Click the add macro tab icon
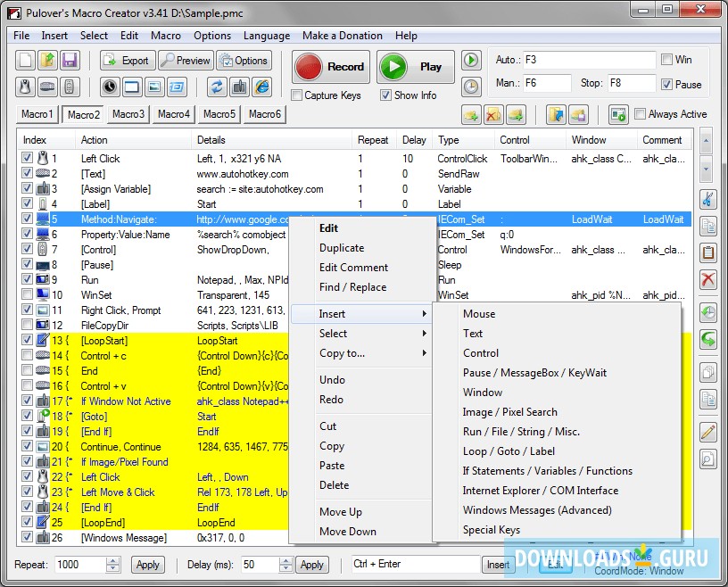 [471, 114]
